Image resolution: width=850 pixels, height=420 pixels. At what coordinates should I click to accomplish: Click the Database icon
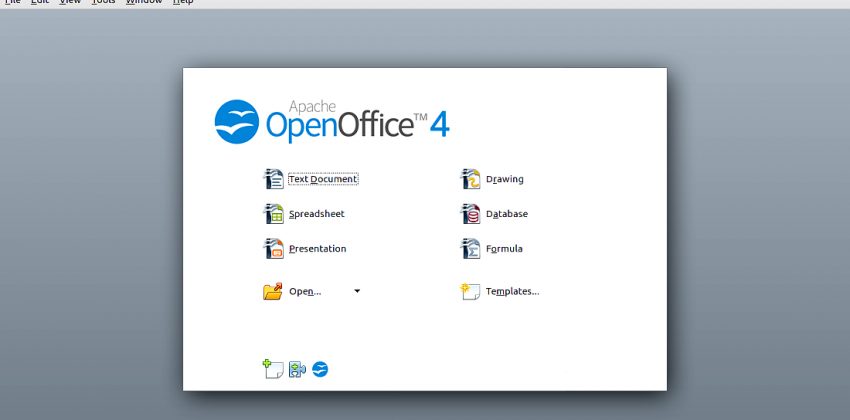pos(470,214)
